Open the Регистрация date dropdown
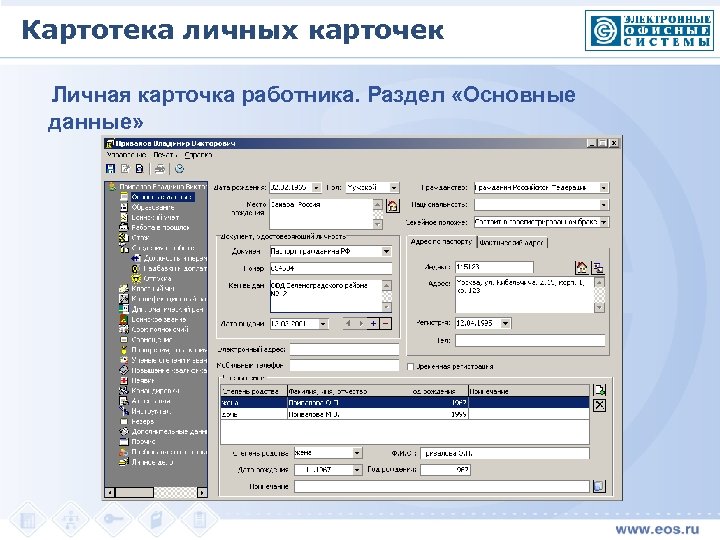The height and width of the screenshot is (540, 720). pos(506,323)
